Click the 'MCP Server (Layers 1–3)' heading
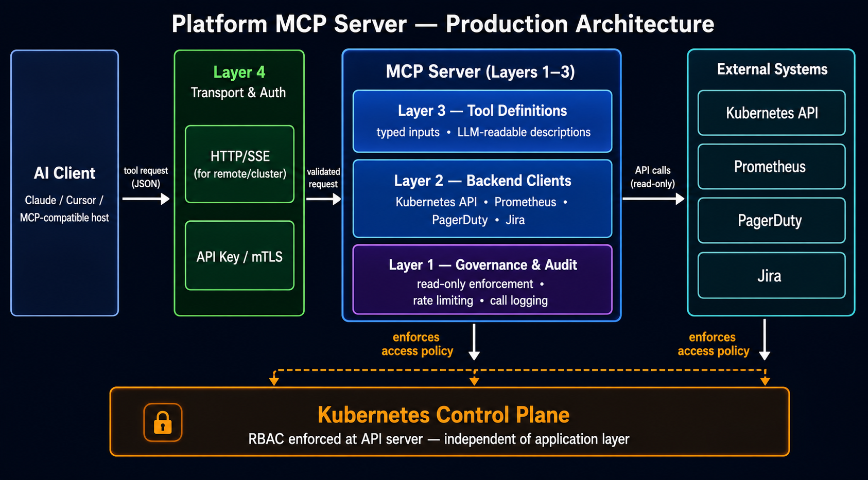This screenshot has width=868, height=480. tap(480, 72)
